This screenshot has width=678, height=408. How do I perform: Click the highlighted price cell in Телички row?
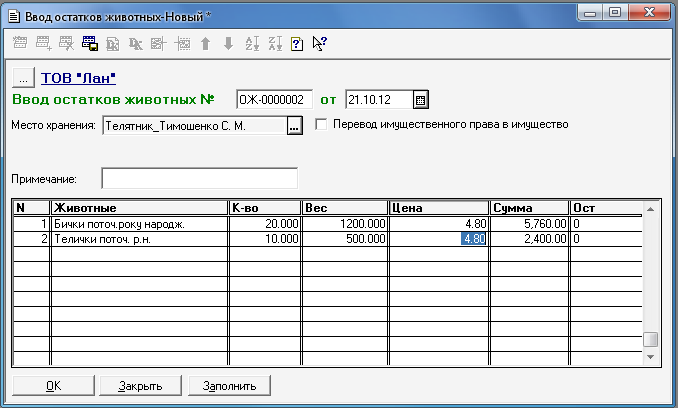(x=438, y=239)
